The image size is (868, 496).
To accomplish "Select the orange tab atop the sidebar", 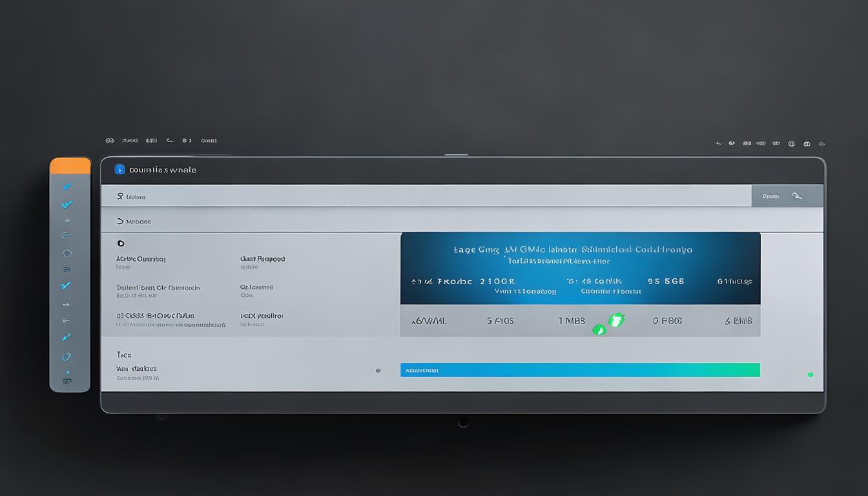I will [x=70, y=165].
